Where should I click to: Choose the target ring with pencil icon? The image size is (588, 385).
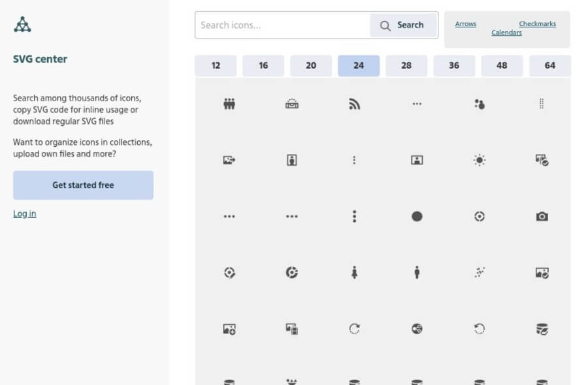point(229,273)
